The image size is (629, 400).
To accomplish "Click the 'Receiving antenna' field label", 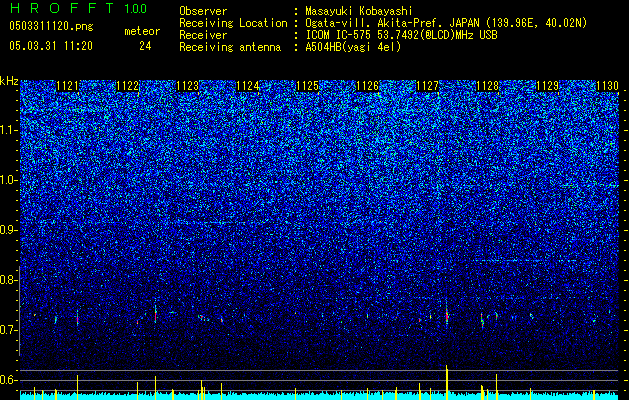I will pyautogui.click(x=230, y=47).
